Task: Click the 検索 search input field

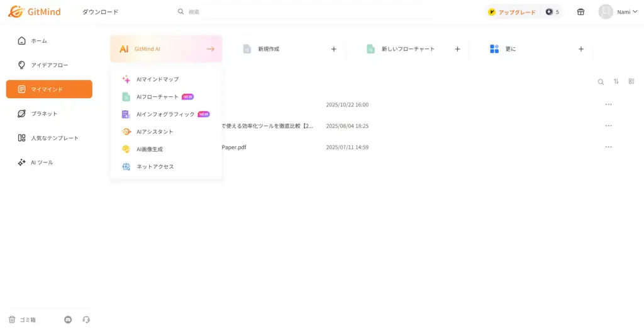Action: 283,12
